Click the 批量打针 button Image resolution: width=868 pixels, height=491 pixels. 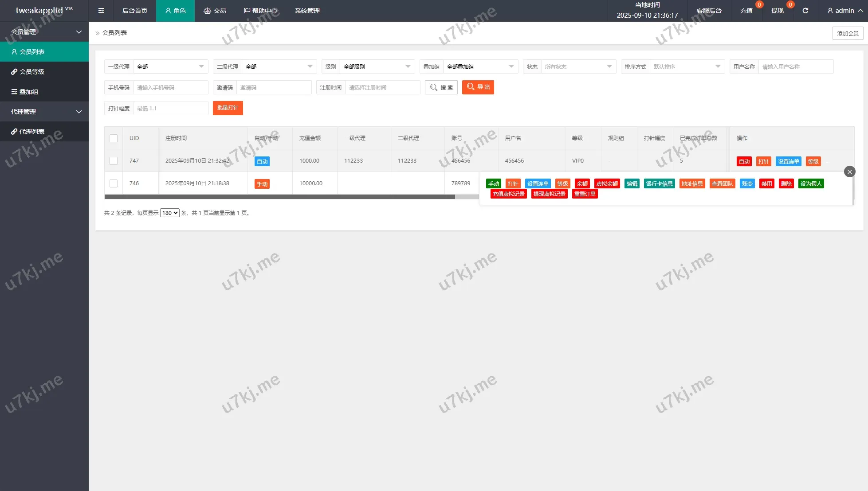point(228,108)
